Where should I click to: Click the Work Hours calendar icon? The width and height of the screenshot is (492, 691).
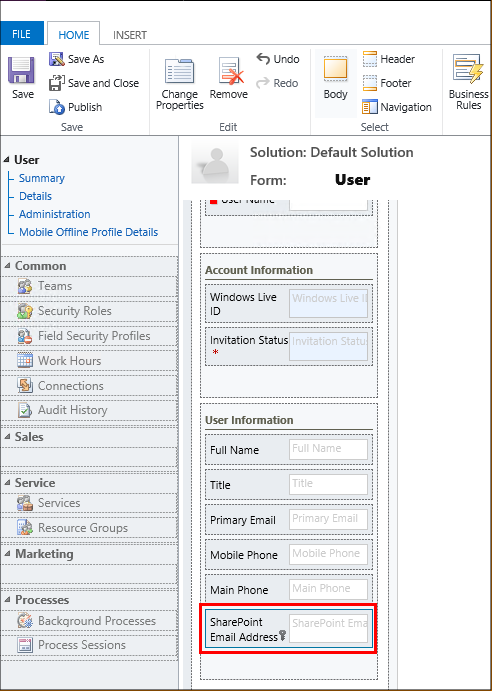click(x=25, y=361)
